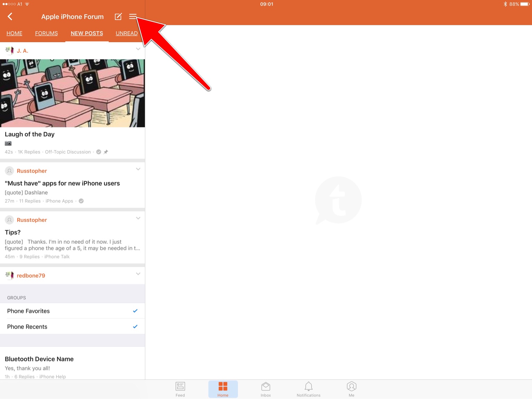Select the Home icon in bottom bar

(x=223, y=389)
